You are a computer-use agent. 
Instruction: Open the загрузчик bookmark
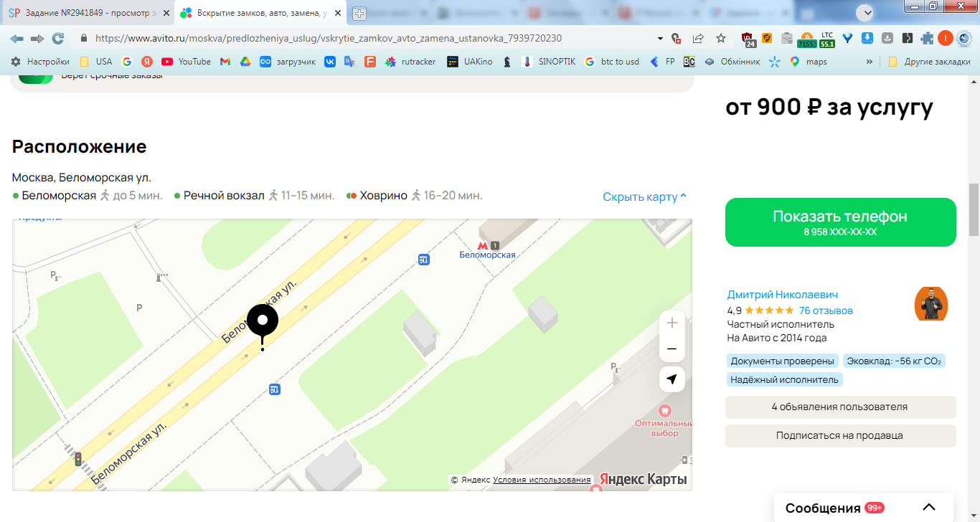288,62
